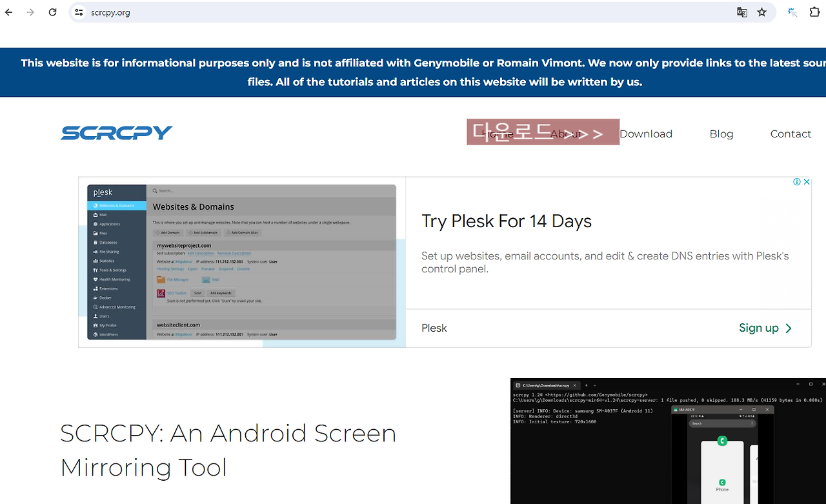Click the Plesk ad description text
Image resolution: width=826 pixels, height=504 pixels.
[x=605, y=263]
